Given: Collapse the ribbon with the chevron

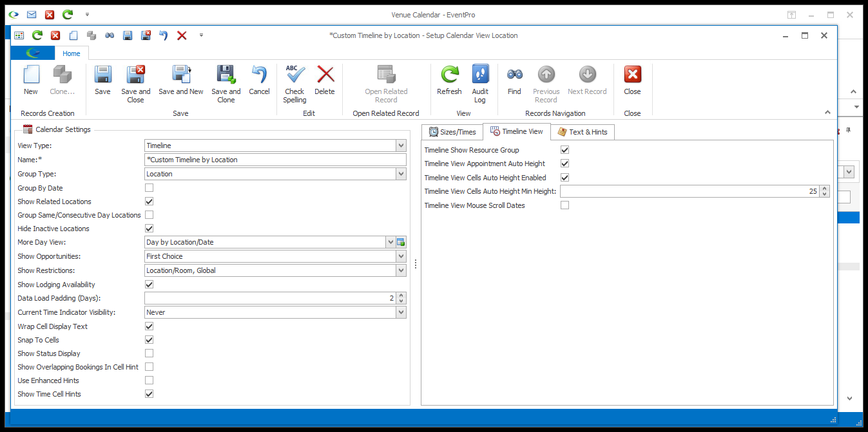Looking at the screenshot, I should (827, 113).
